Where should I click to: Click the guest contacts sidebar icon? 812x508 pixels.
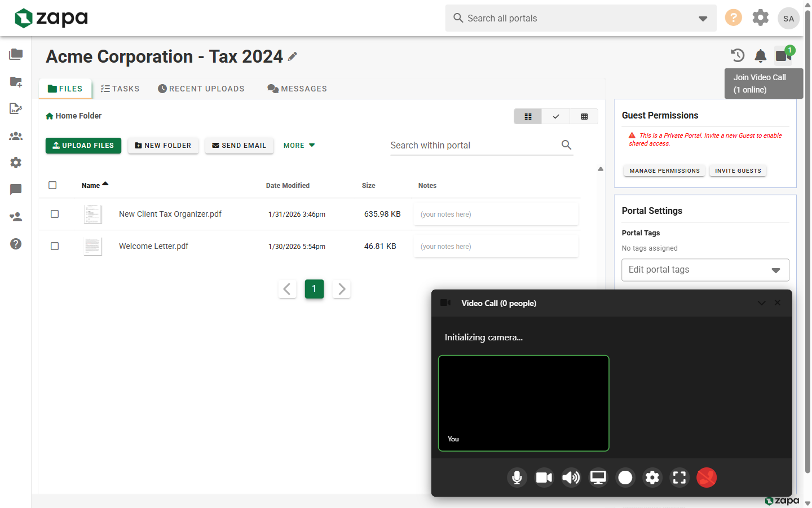(16, 217)
